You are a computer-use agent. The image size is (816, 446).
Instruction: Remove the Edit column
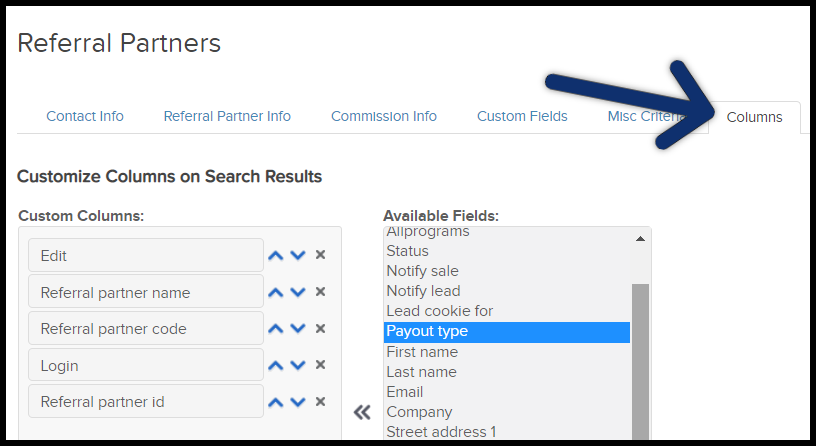(x=321, y=255)
